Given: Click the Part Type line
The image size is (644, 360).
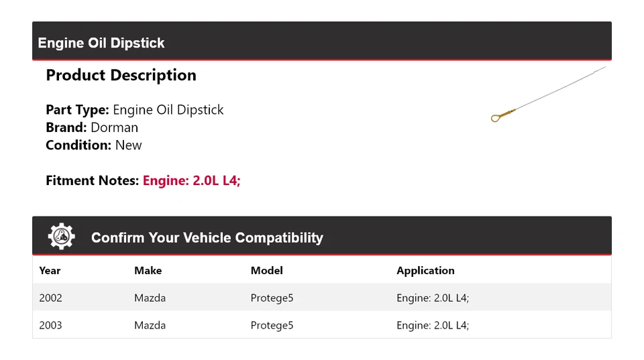Looking at the screenshot, I should tap(134, 110).
